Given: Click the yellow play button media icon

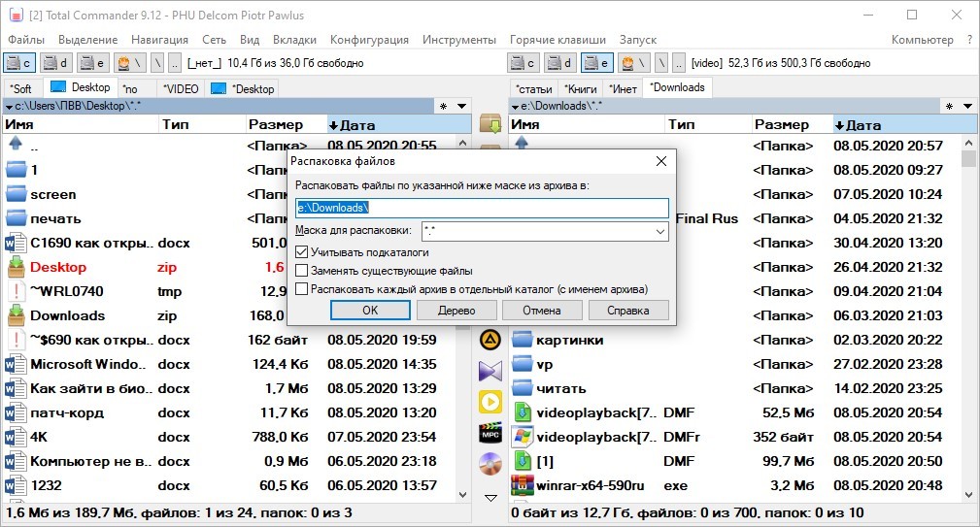Looking at the screenshot, I should 490,402.
